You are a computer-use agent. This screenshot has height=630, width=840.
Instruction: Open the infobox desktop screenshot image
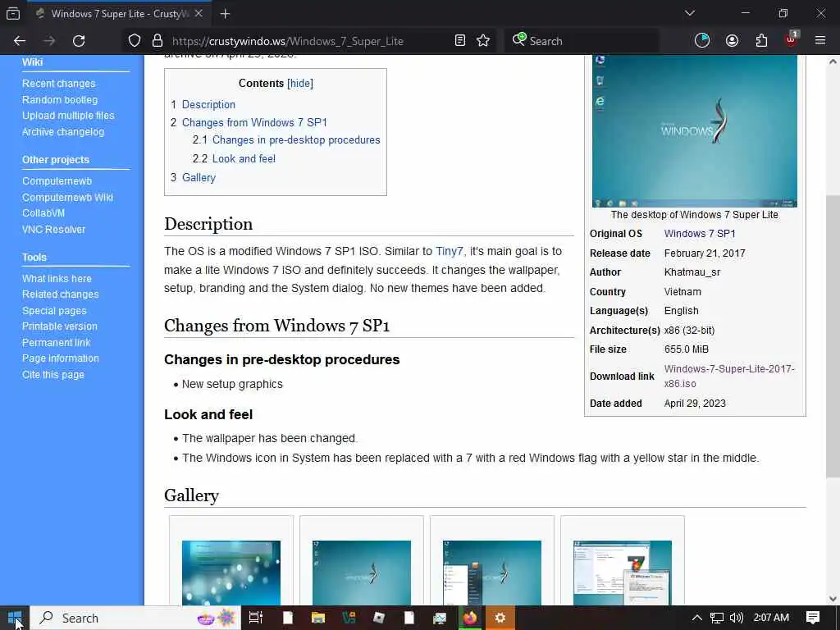coord(694,131)
